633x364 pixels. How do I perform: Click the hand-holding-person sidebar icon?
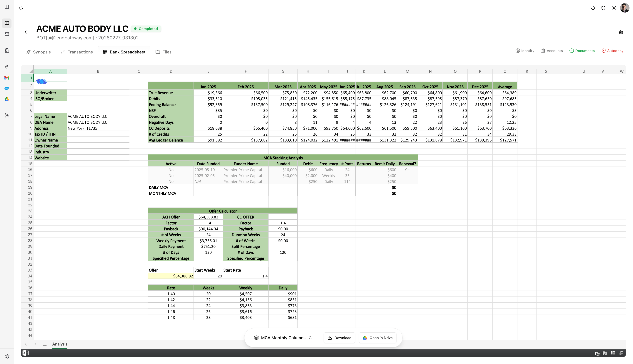pos(7,115)
